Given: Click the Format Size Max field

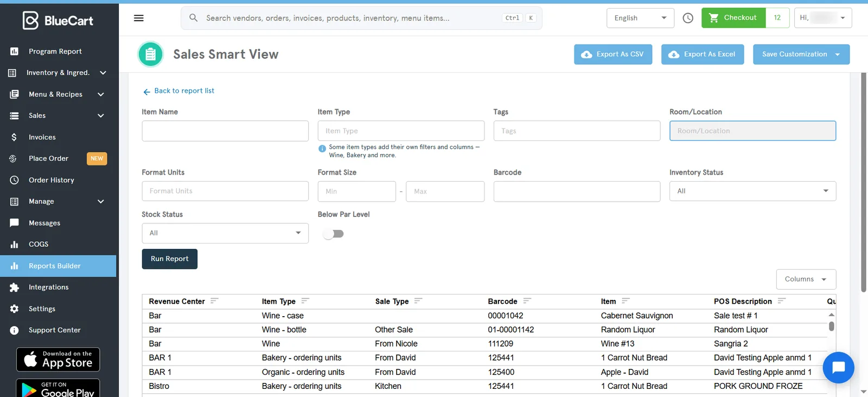Looking at the screenshot, I should 445,191.
